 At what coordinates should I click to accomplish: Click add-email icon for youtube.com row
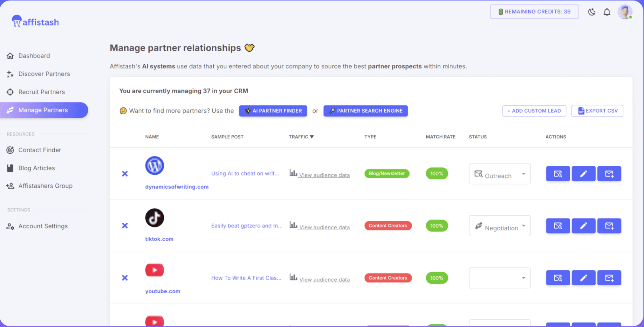tap(609, 278)
